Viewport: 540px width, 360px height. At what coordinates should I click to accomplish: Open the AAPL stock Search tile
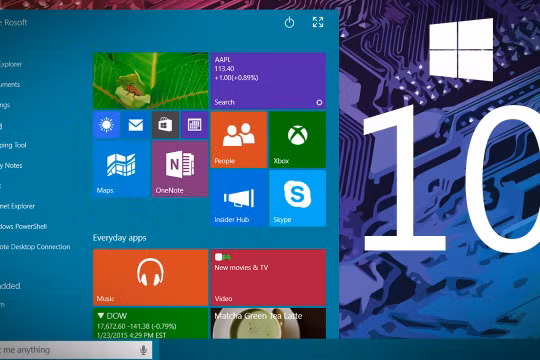coord(268,81)
